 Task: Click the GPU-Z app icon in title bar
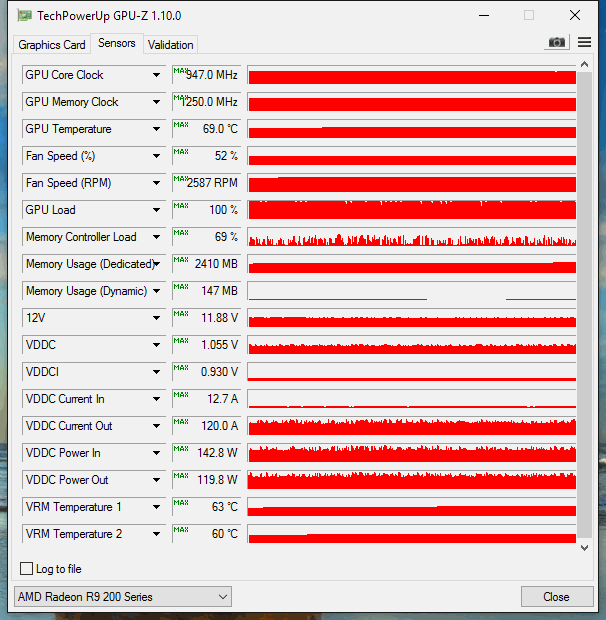25,16
